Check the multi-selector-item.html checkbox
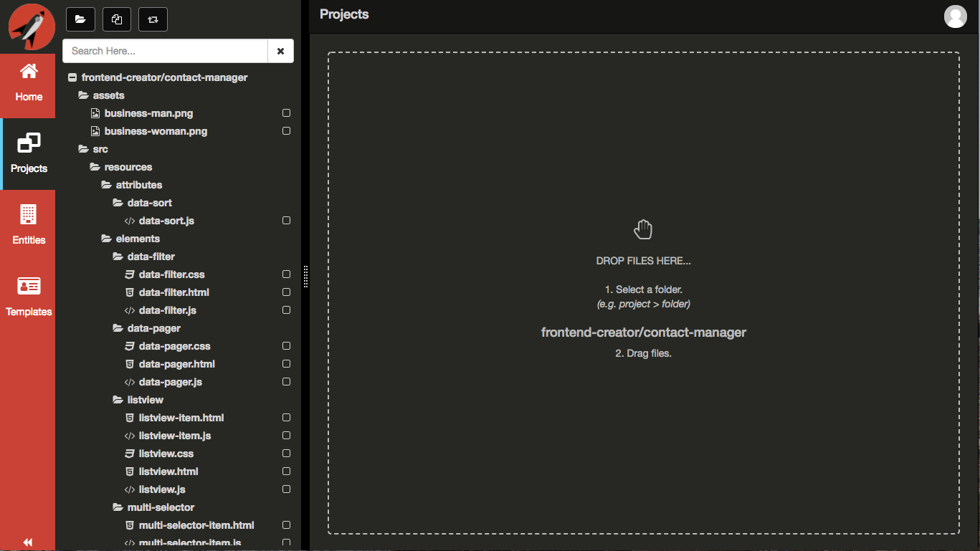980x551 pixels. click(x=286, y=525)
